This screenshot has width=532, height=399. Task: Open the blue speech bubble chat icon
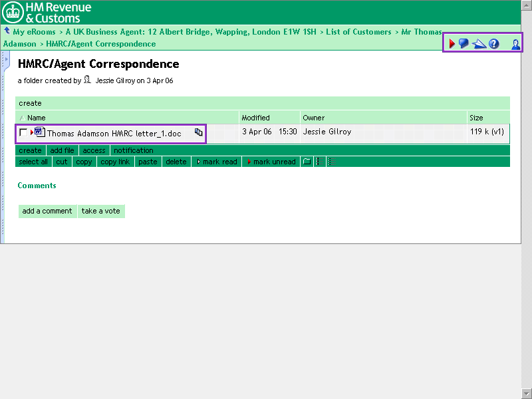coord(464,44)
